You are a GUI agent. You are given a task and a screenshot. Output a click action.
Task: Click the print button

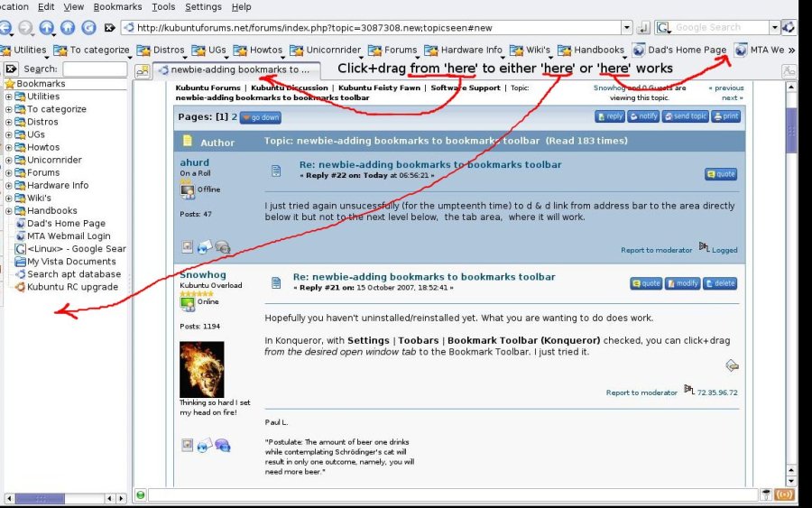(726, 116)
